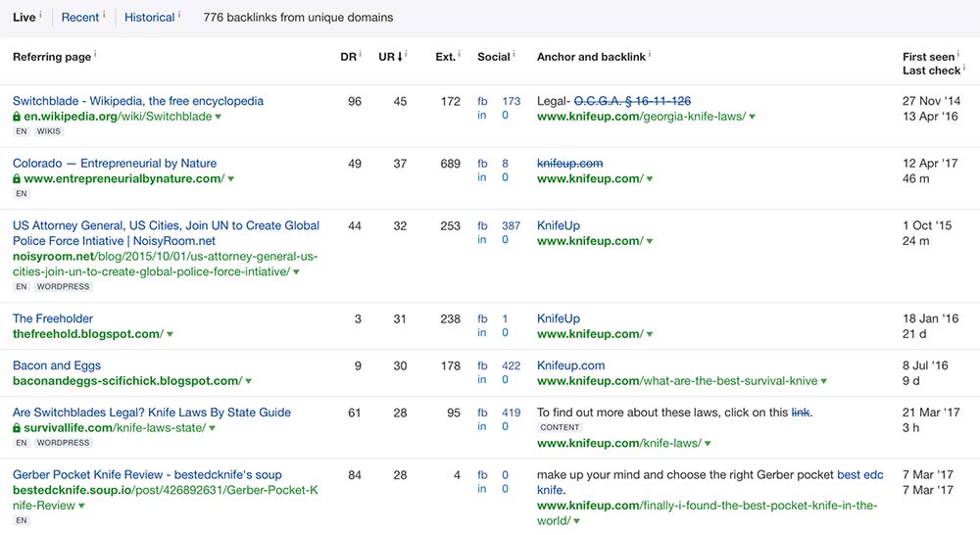The height and width of the screenshot is (535, 980).
Task: Click the WORDPRESS tag under the noisyroom.net row
Action: pos(63,287)
